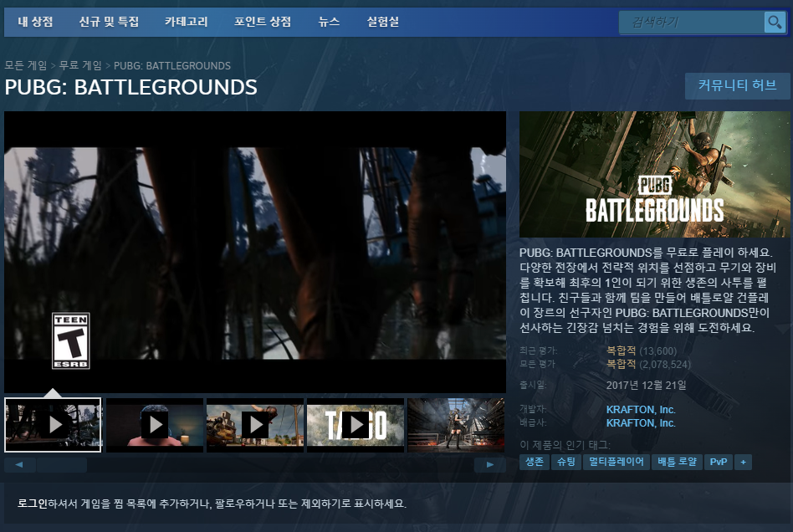Select the 생존 tag
The image size is (793, 532).
[534, 462]
